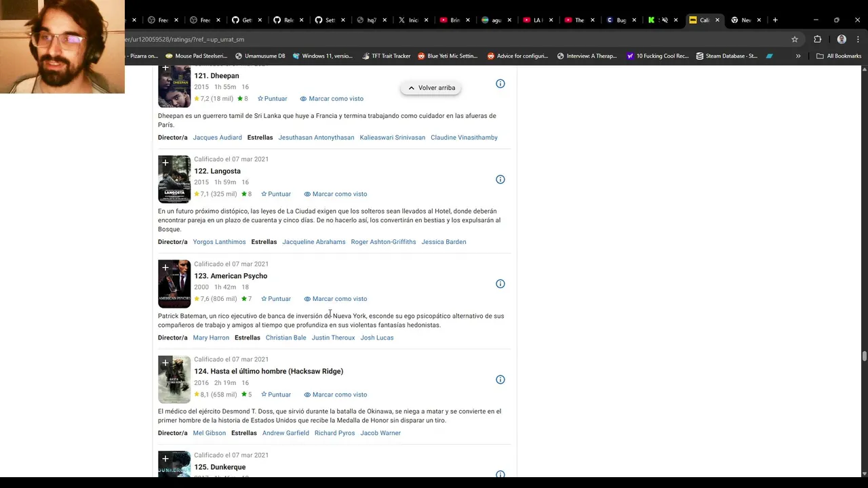Toggle Marcar como visto for Dheepan
868x488 pixels.
pyautogui.click(x=332, y=99)
